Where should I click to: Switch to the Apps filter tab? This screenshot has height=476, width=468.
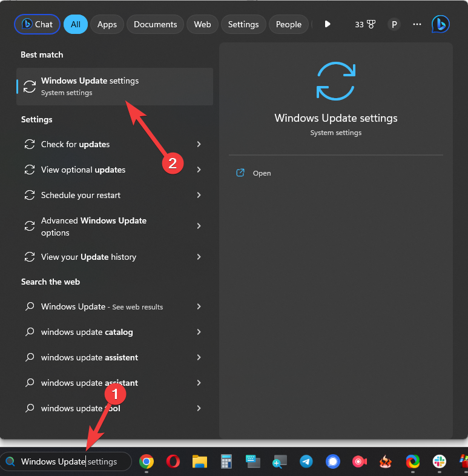click(107, 24)
